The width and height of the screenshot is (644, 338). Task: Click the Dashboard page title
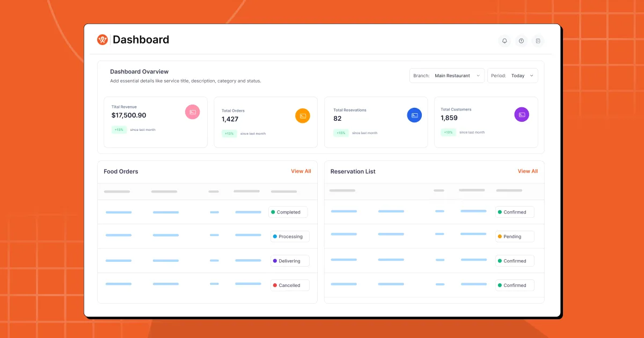coord(141,40)
